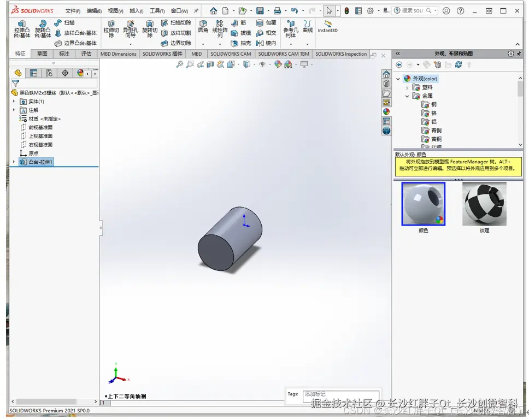Select the 圆角 fillet tool

coord(203,26)
